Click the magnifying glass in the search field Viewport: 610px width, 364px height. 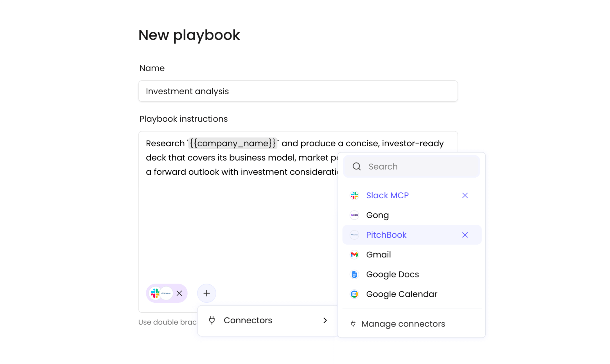(x=356, y=166)
